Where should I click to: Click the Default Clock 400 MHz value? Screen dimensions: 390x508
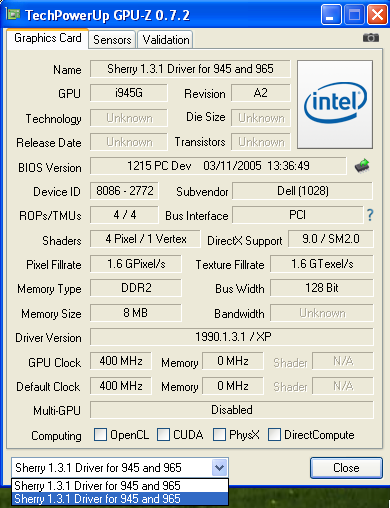[121, 386]
